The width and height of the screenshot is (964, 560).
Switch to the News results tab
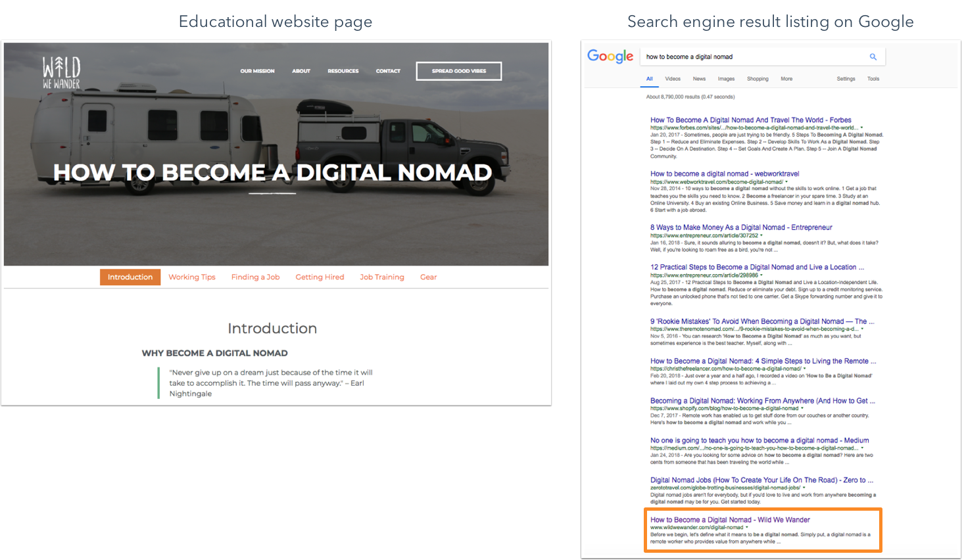point(699,79)
